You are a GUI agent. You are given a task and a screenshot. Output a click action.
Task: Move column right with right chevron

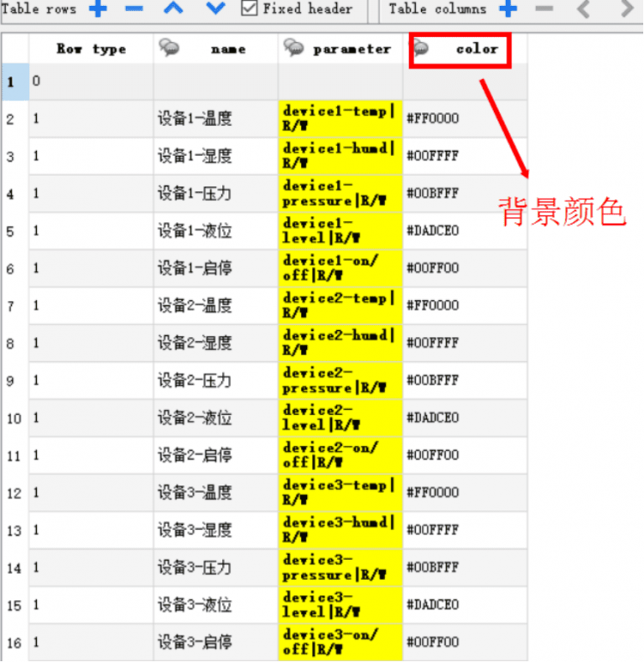(x=626, y=9)
